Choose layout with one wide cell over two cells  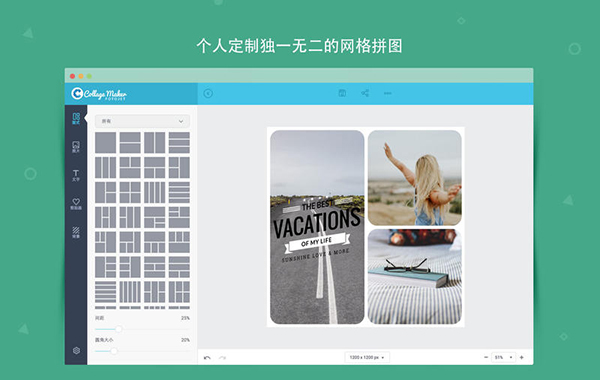[155, 167]
